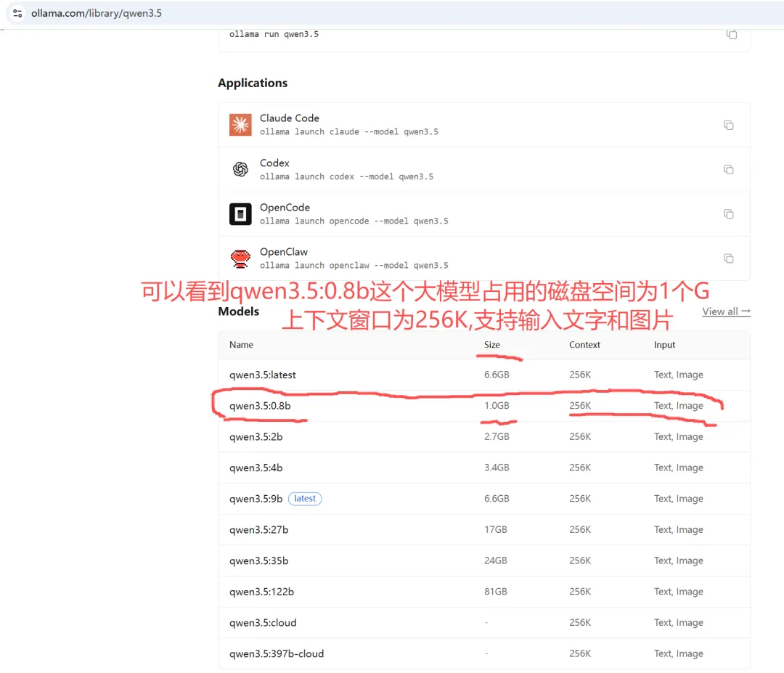Click the Codex application title
The height and width of the screenshot is (673, 784).
click(x=274, y=163)
